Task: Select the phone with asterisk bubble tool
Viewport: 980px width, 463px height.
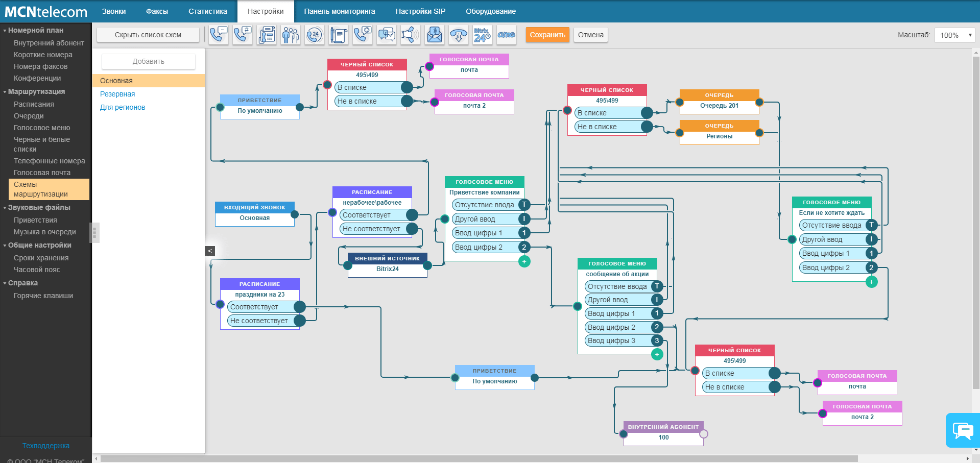Action: click(x=363, y=35)
